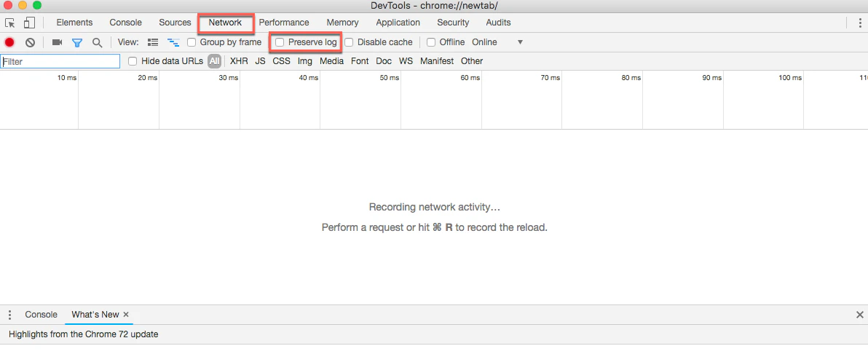Clear the network log with the clear icon

click(x=31, y=42)
